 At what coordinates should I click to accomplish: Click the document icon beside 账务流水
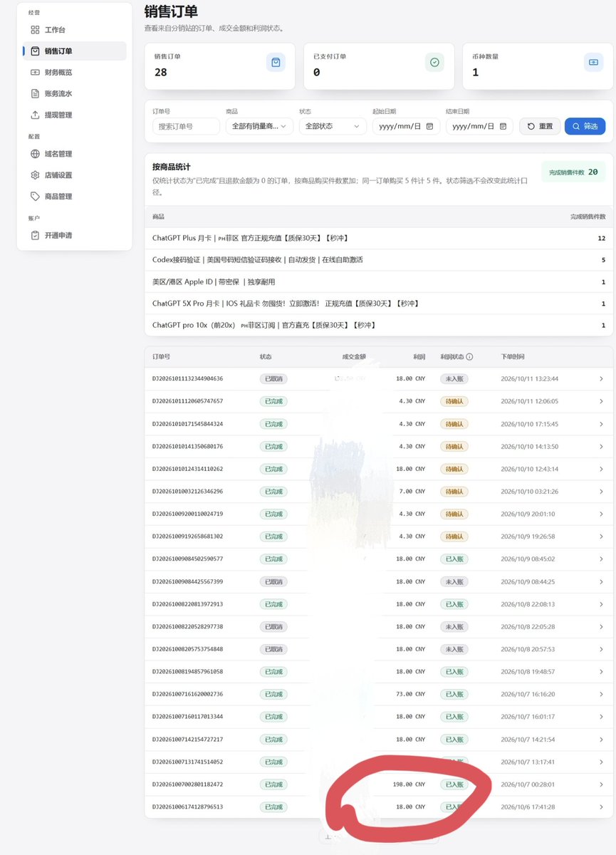tap(35, 93)
